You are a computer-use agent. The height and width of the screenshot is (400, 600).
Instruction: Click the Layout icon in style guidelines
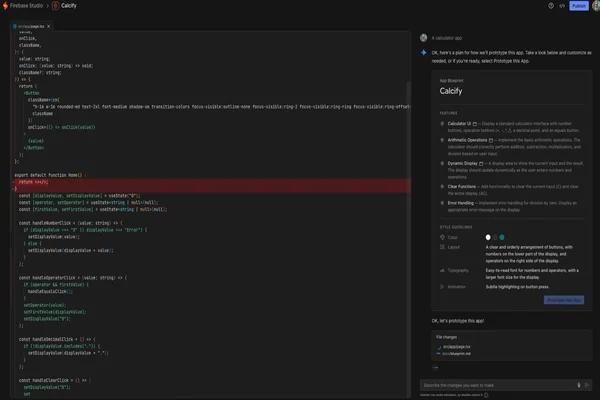point(442,247)
